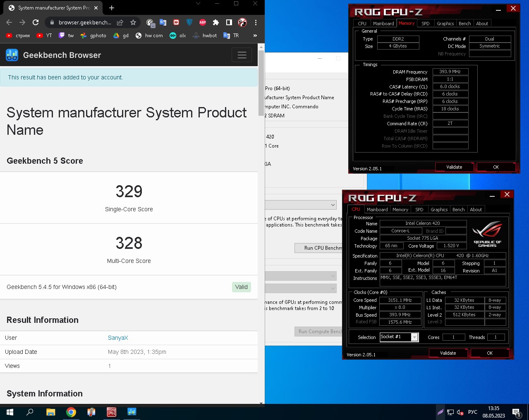The image size is (529, 420).
Task: Open the 'gd' Google Drive bookmark
Action: click(x=121, y=36)
